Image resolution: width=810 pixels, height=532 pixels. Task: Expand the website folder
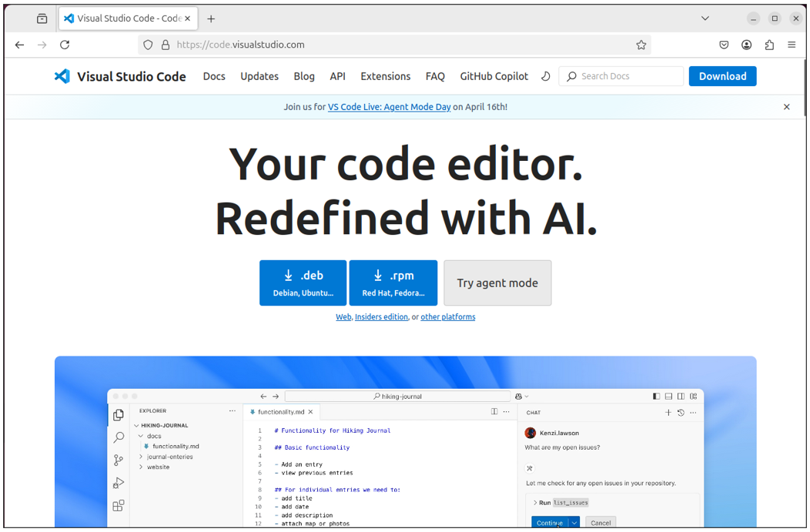[140, 467]
